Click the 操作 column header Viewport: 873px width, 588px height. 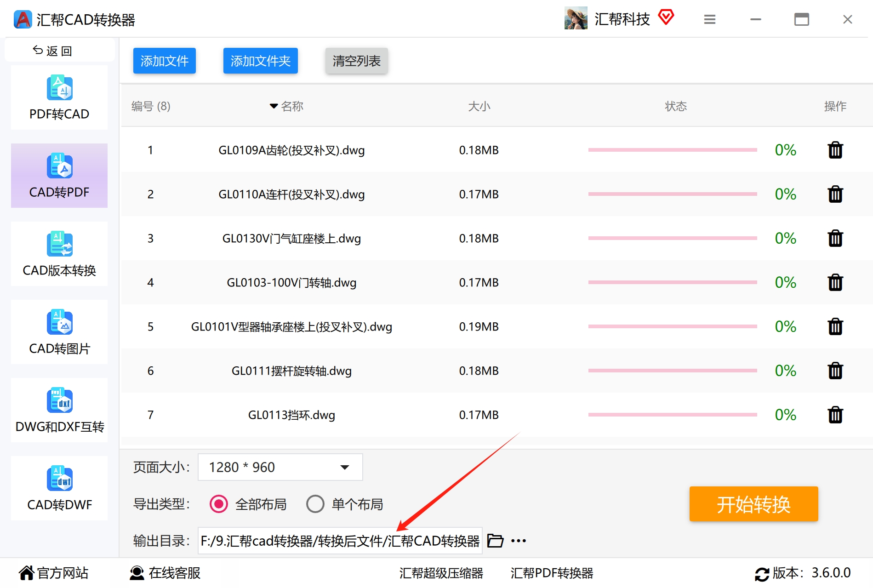click(x=835, y=106)
